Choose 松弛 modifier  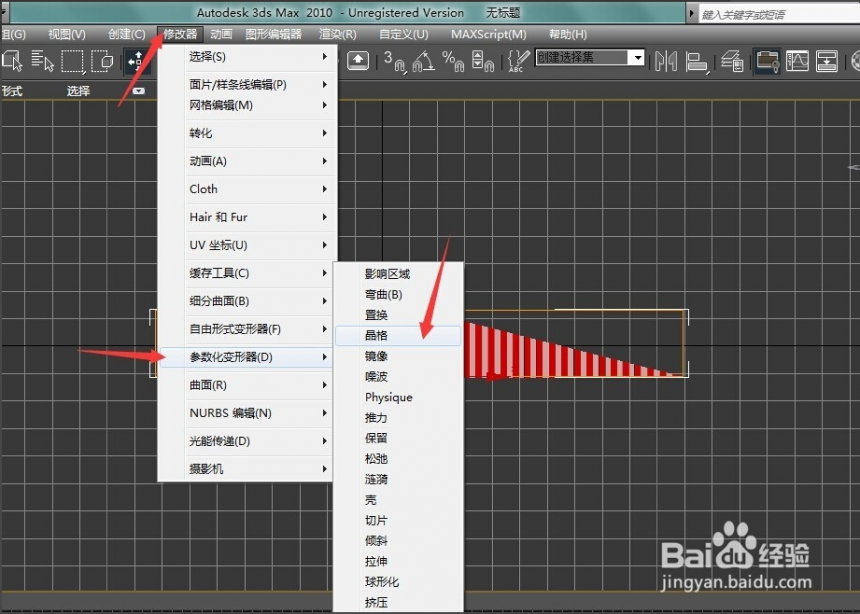tap(399, 459)
